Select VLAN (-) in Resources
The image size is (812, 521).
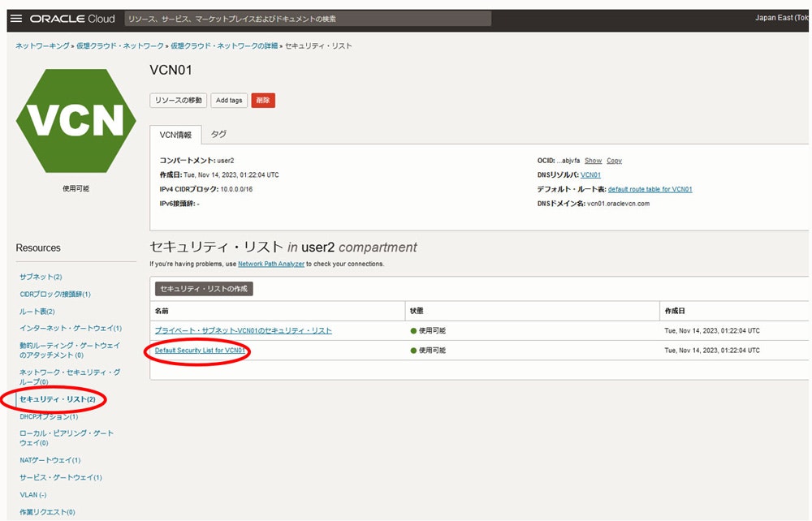33,494
